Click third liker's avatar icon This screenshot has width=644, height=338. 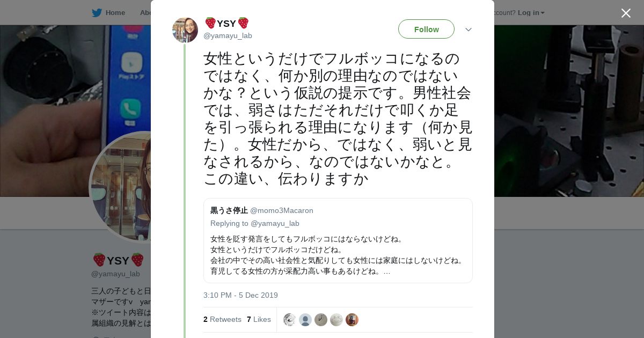coord(321,320)
